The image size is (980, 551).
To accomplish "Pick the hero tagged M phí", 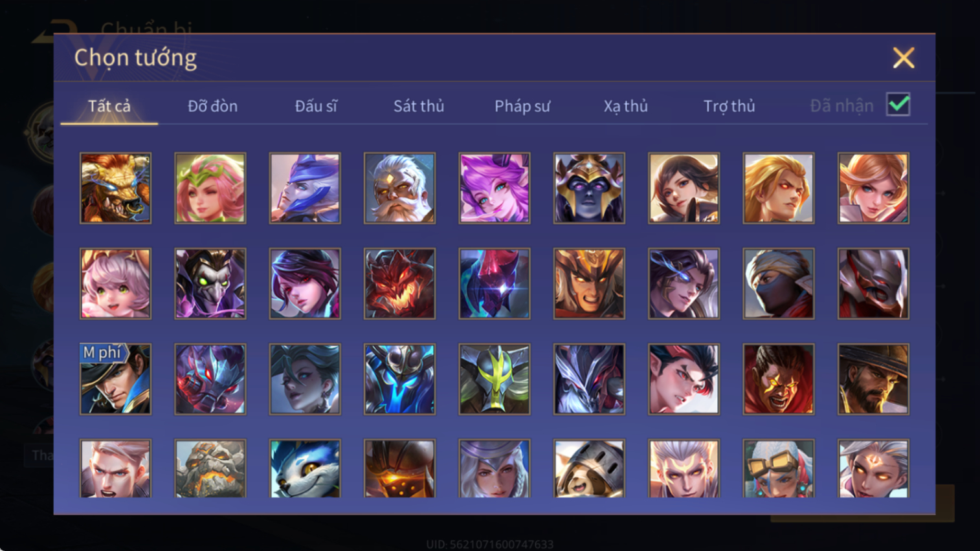I will point(115,379).
